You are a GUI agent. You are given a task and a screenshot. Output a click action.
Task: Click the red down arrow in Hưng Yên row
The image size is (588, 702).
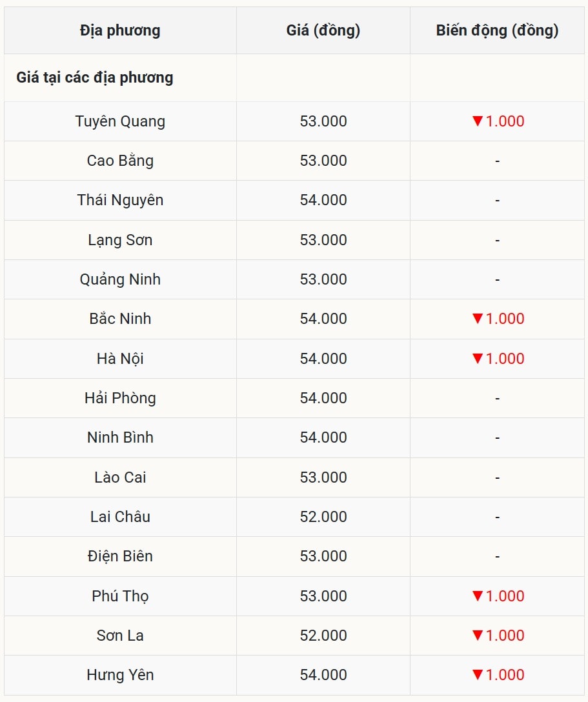(x=478, y=675)
